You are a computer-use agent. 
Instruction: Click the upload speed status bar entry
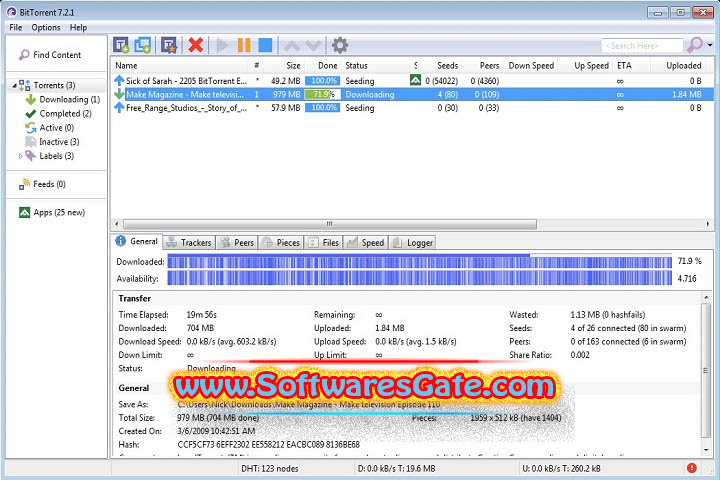click(x=561, y=469)
